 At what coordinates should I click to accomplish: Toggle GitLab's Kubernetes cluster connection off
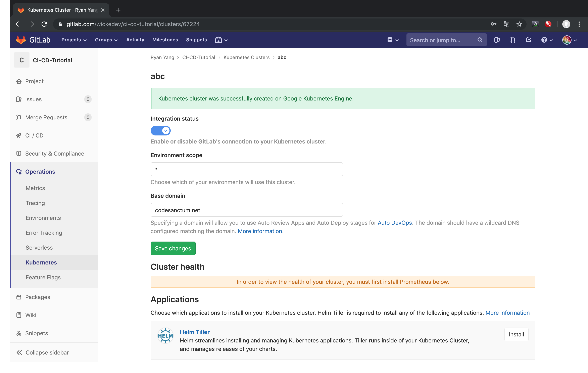click(x=160, y=130)
